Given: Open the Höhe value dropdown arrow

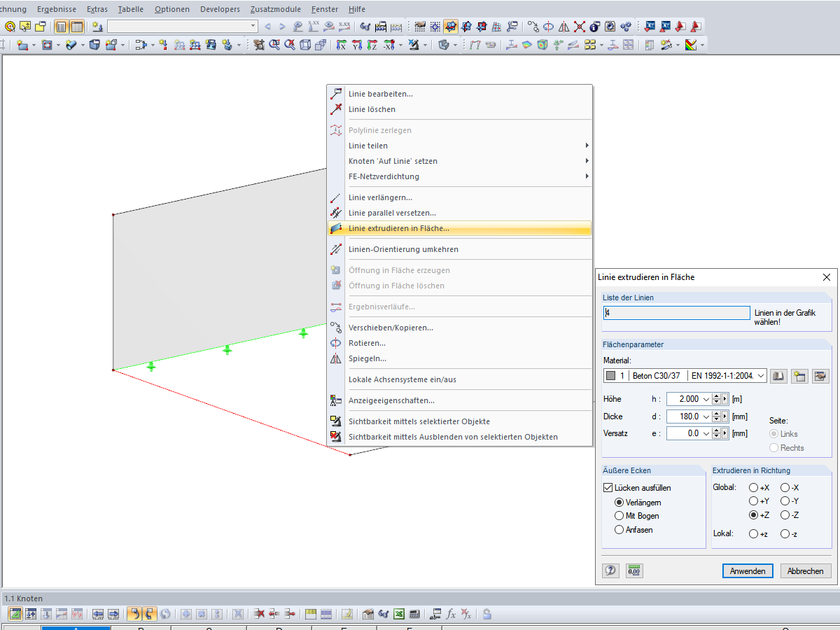Looking at the screenshot, I should click(x=706, y=399).
